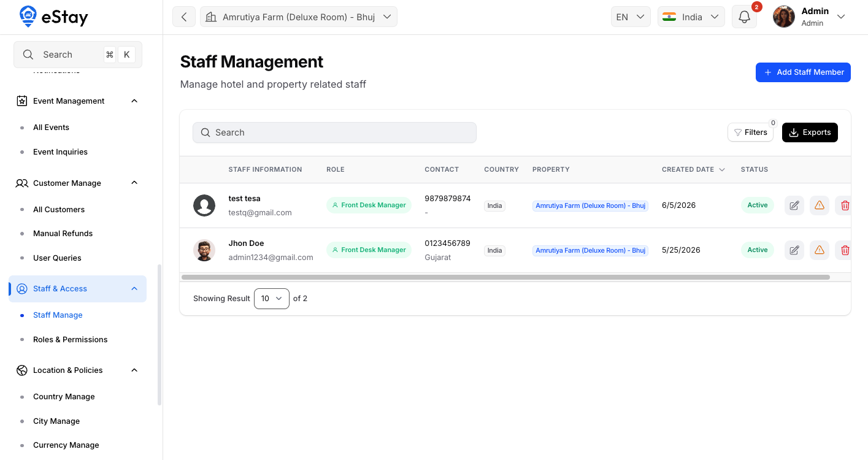Open Manual Refunds in sidebar
The height and width of the screenshot is (460, 868).
click(x=63, y=234)
